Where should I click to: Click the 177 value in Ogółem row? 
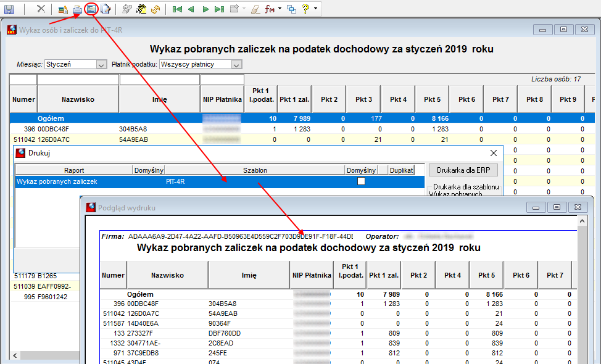tap(376, 118)
